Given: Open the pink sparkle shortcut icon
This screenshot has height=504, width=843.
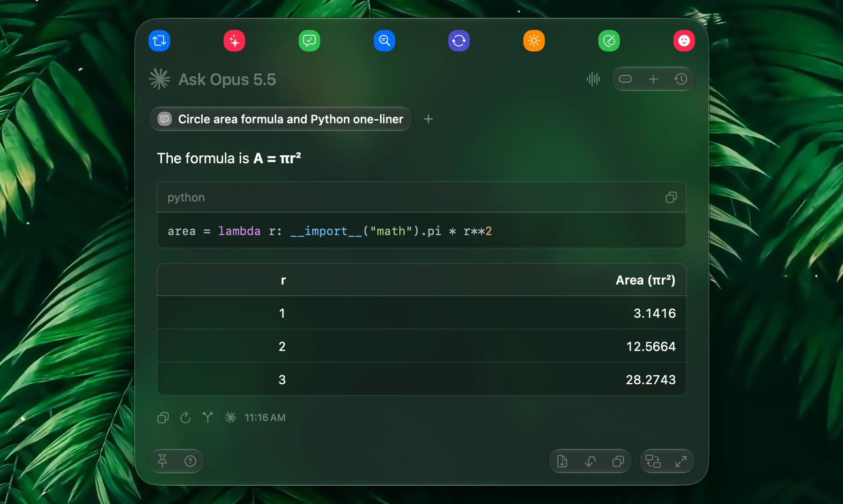Looking at the screenshot, I should tap(234, 41).
